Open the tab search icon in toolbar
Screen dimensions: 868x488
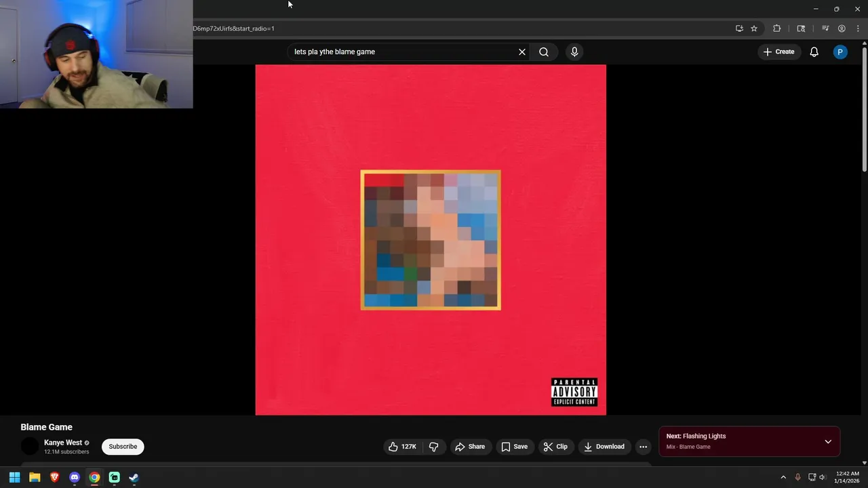(801, 28)
